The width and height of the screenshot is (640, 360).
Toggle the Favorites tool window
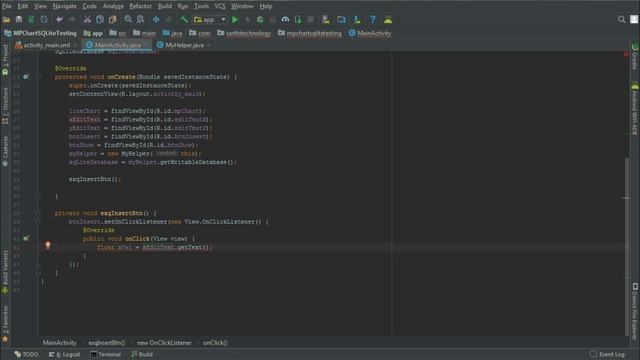(x=5, y=324)
